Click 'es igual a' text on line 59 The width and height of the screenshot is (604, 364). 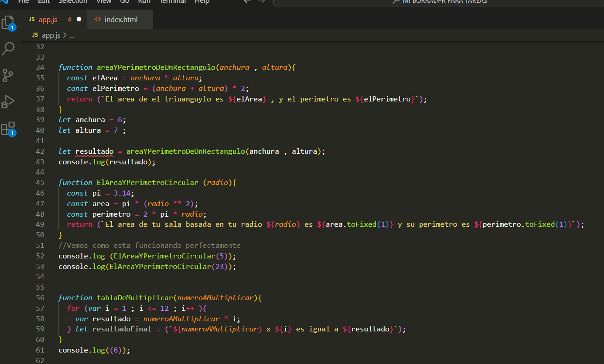pyautogui.click(x=317, y=330)
